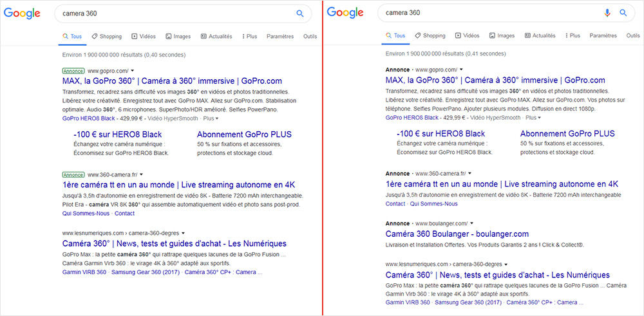Expand the Plus menu in the left panel
Screen dimensions: 644x316
(x=250, y=36)
